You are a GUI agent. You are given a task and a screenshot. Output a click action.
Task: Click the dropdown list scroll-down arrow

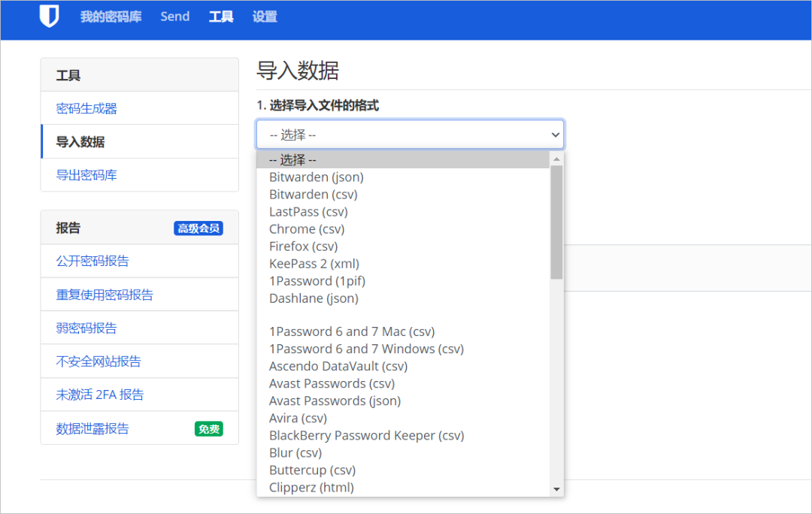[x=556, y=489]
